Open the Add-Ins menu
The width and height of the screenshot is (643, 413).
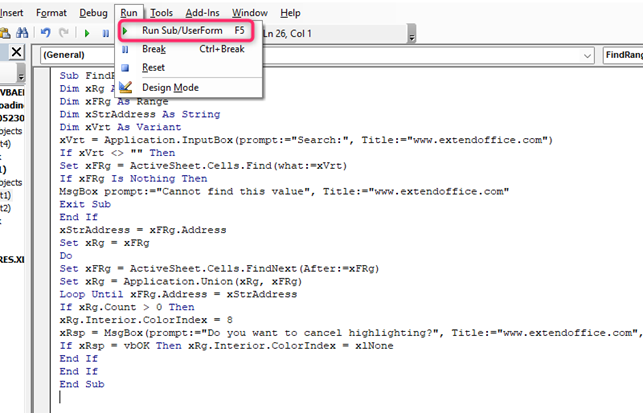click(203, 13)
